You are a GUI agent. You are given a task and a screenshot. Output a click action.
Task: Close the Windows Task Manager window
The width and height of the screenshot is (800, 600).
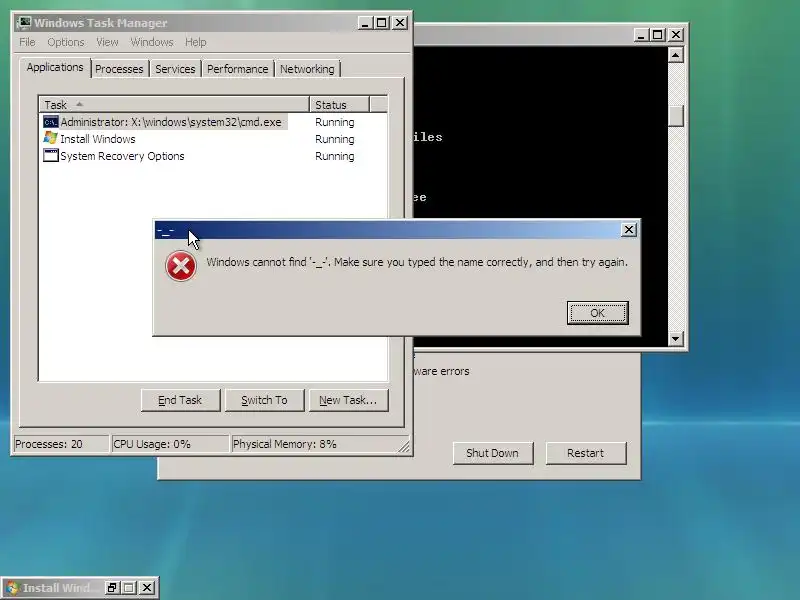pos(400,23)
